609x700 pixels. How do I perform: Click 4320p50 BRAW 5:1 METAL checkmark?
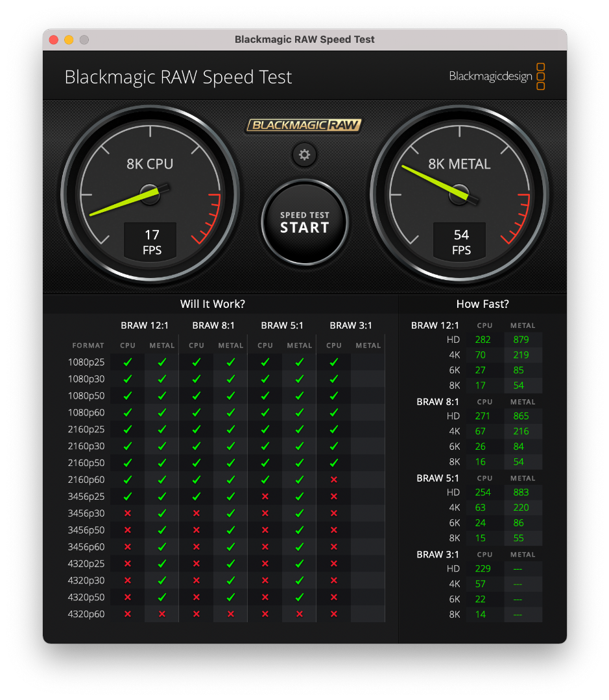point(300,598)
